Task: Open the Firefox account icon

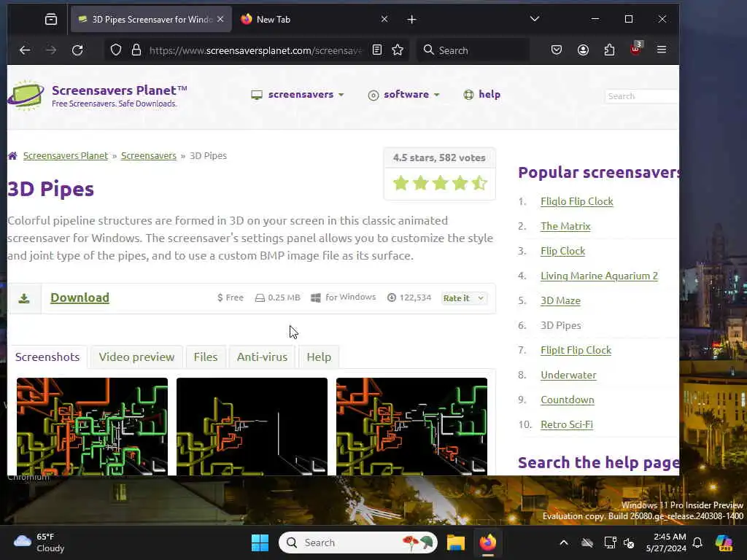Action: point(583,50)
